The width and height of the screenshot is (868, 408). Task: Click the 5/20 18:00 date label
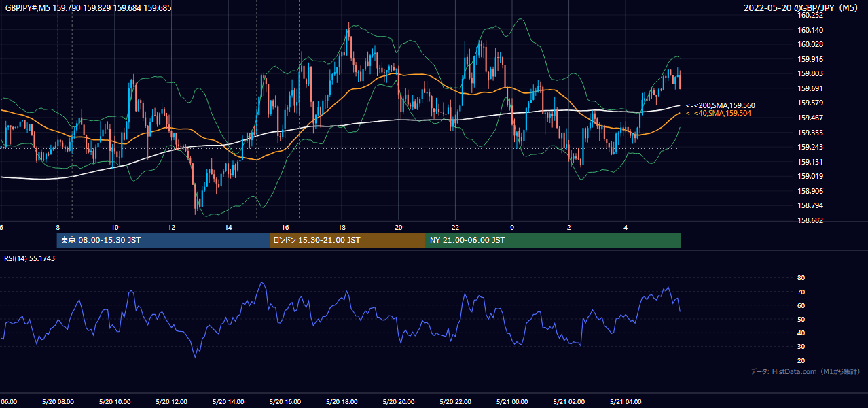point(342,402)
